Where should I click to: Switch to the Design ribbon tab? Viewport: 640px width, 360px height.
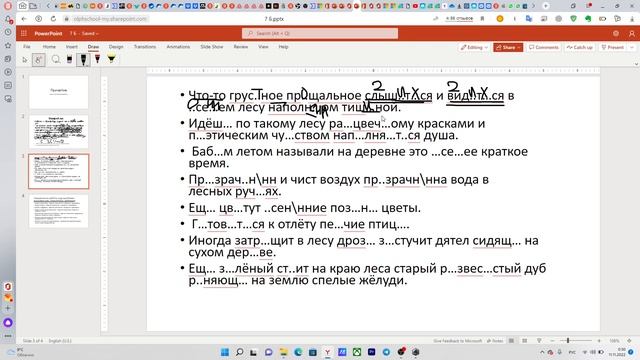116,47
